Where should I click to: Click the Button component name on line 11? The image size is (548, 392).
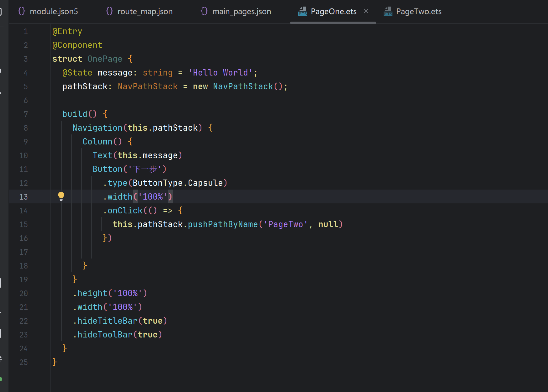pos(107,169)
